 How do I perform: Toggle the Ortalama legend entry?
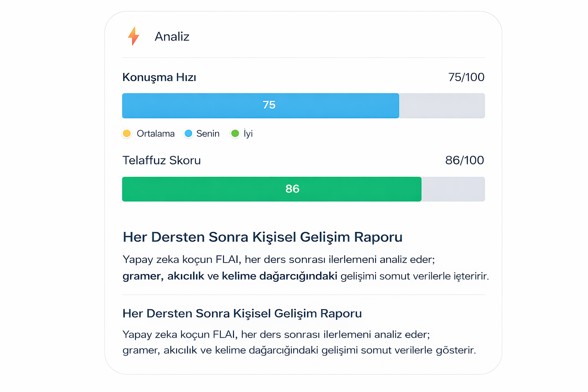pyautogui.click(x=149, y=134)
